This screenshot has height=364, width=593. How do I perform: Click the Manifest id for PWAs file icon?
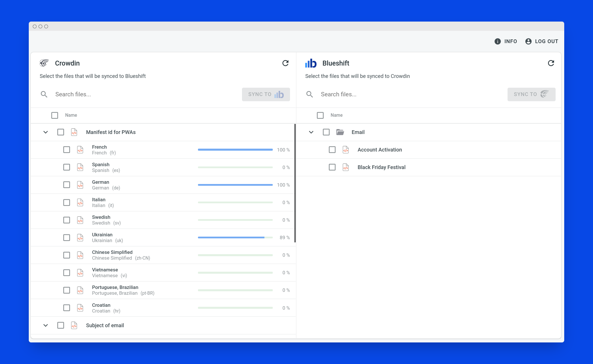[74, 132]
